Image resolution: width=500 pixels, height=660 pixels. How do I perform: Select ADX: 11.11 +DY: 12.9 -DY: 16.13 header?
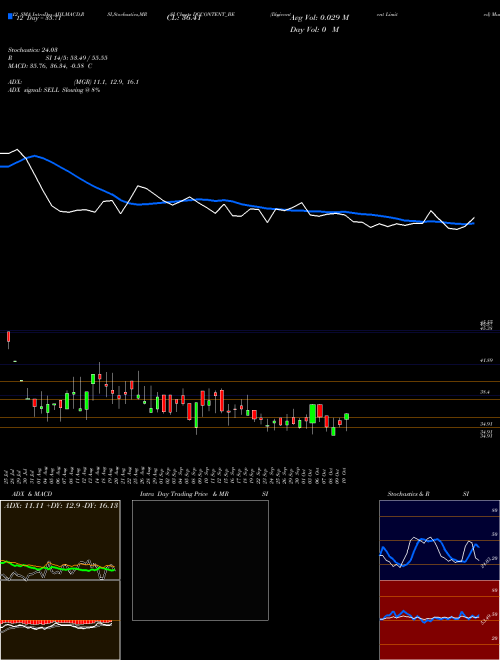(61, 505)
